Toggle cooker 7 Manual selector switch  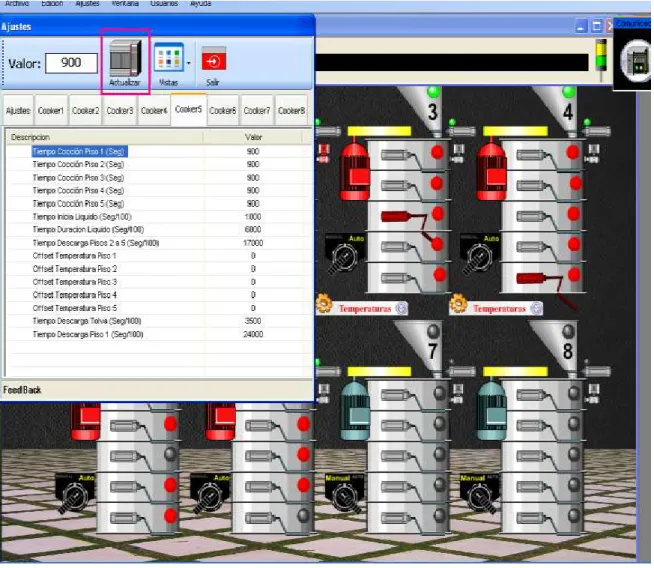tap(345, 493)
